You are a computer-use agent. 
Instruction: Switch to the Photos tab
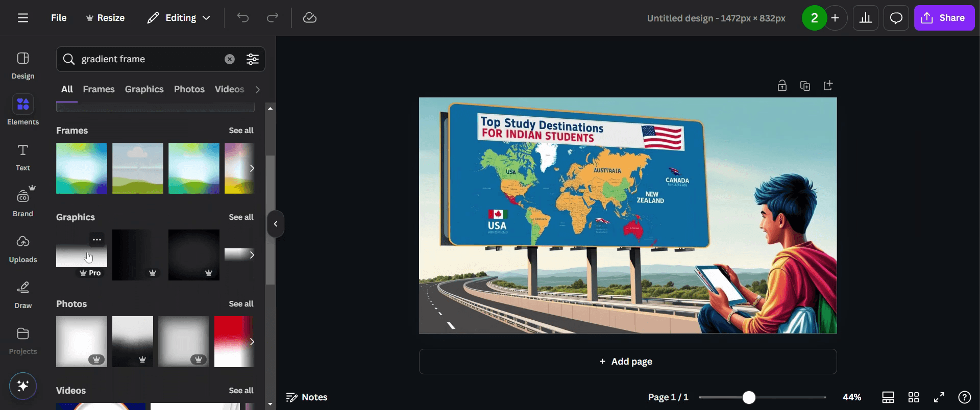tap(189, 89)
